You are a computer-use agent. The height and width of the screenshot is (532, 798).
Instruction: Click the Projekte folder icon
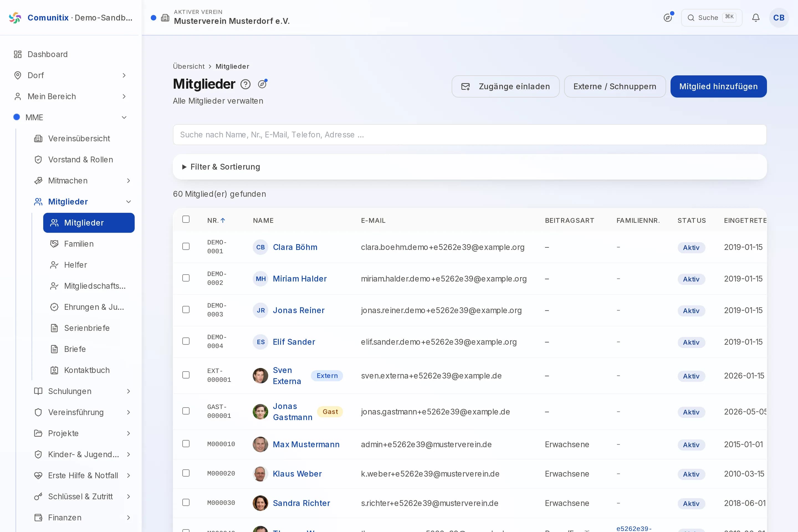(x=38, y=433)
